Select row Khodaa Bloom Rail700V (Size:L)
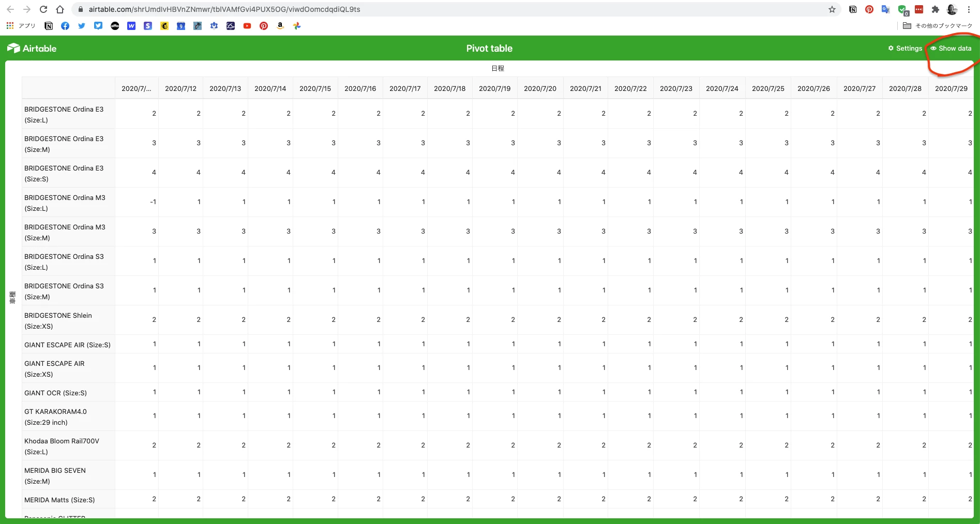Image resolution: width=980 pixels, height=524 pixels. click(x=68, y=446)
